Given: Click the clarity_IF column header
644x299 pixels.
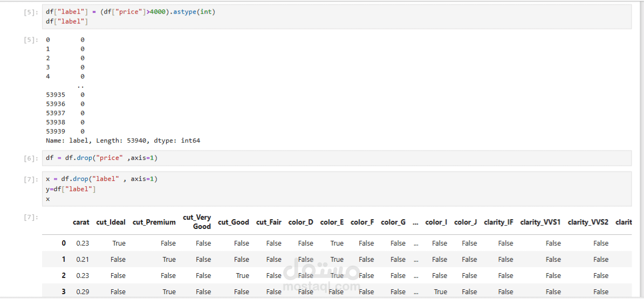Looking at the screenshot, I should pos(498,222).
